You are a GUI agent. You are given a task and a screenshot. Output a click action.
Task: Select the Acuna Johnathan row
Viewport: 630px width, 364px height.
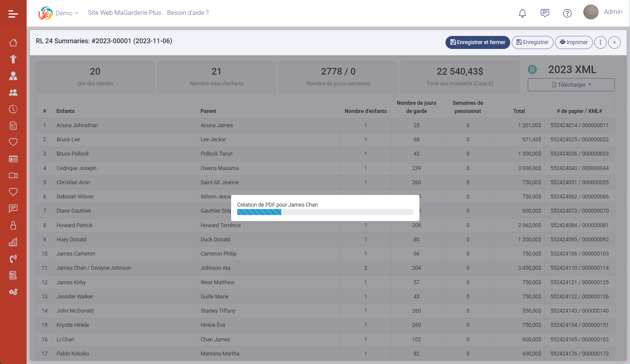[77, 125]
